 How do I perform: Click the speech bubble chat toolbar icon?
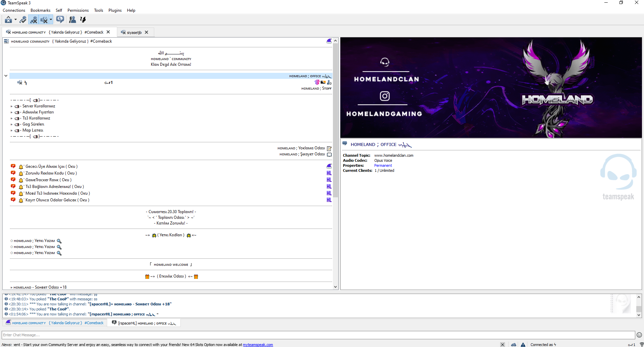point(60,19)
